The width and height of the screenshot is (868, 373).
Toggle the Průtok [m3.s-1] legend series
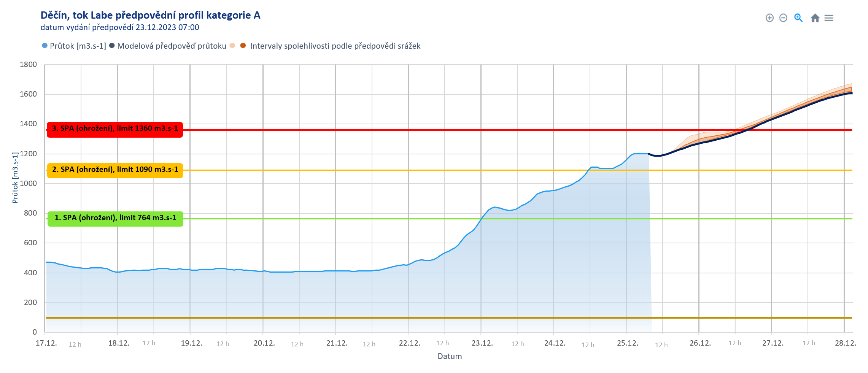[78, 46]
